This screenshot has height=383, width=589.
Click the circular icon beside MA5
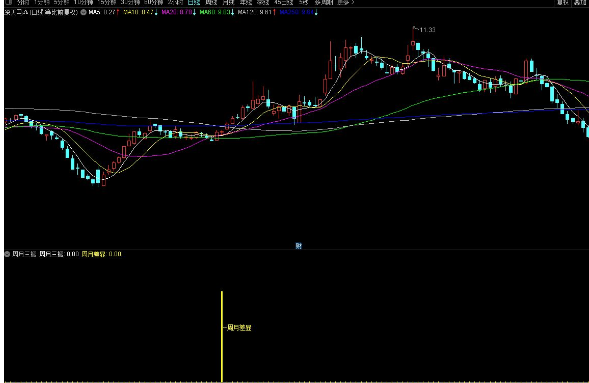83,12
